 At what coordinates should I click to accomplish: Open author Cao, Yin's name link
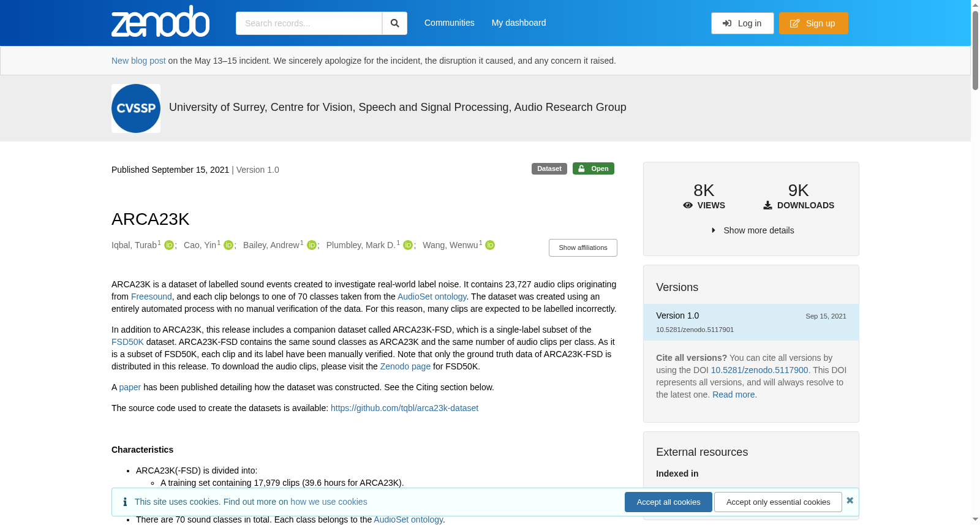click(x=200, y=245)
